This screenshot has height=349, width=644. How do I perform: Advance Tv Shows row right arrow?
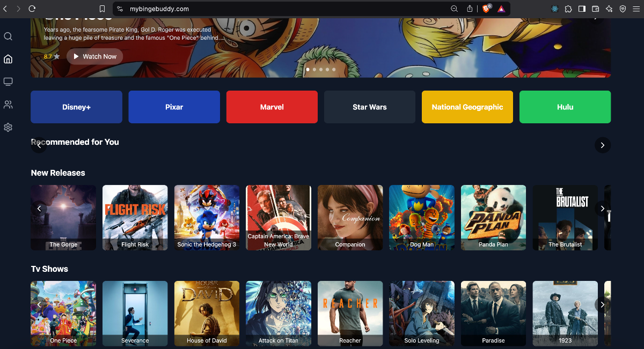pyautogui.click(x=603, y=305)
